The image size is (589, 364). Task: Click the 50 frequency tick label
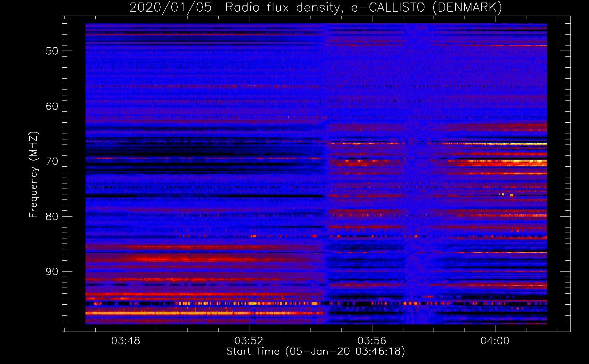pos(52,51)
